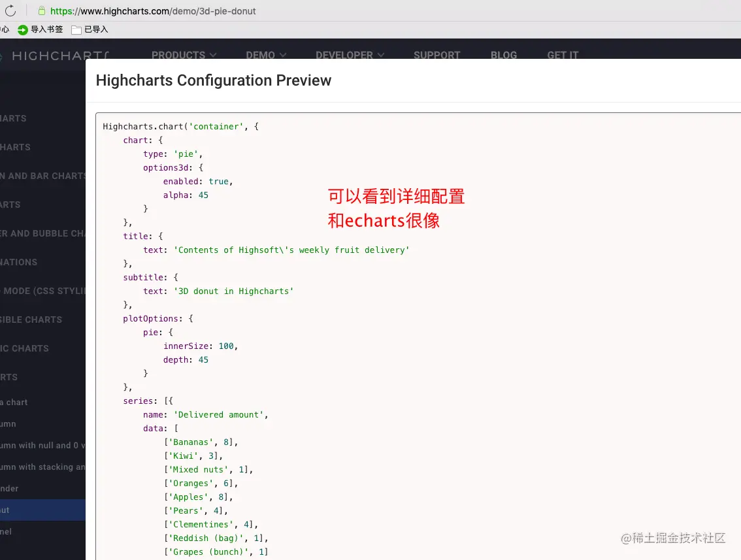Screen dimensions: 741x560
Task: Reload the page with the refresh icon
Action: point(10,10)
